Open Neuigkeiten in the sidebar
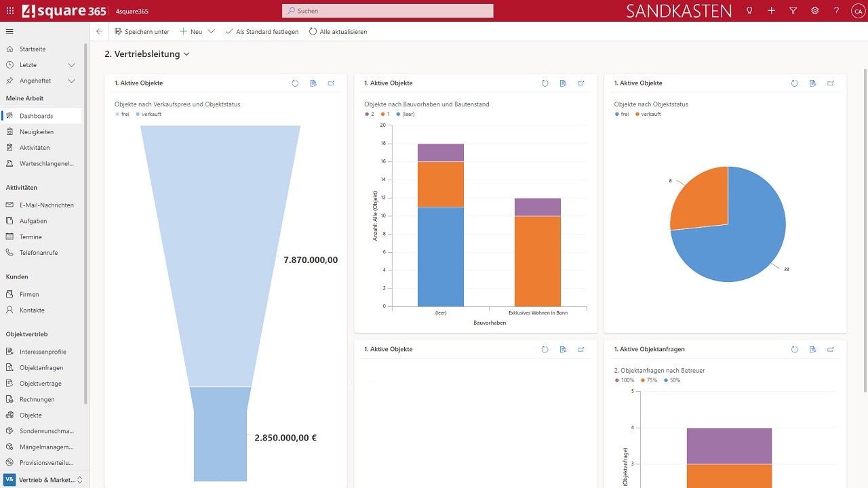This screenshot has width=868, height=488. coord(41,132)
